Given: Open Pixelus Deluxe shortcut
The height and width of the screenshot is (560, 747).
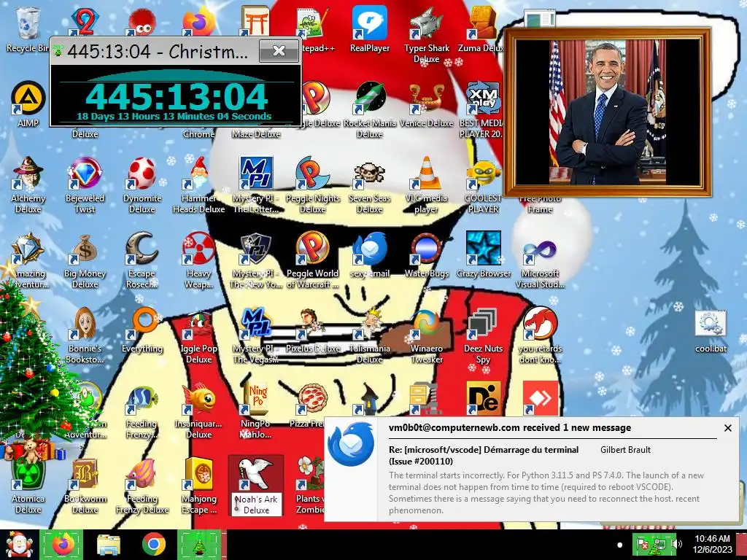Looking at the screenshot, I should pos(312,330).
